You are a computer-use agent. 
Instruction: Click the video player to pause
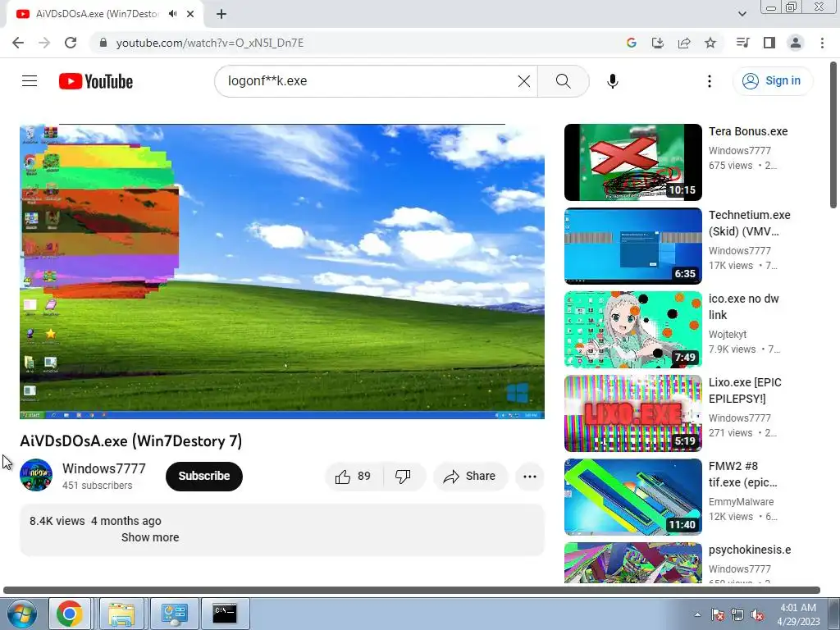tap(282, 272)
